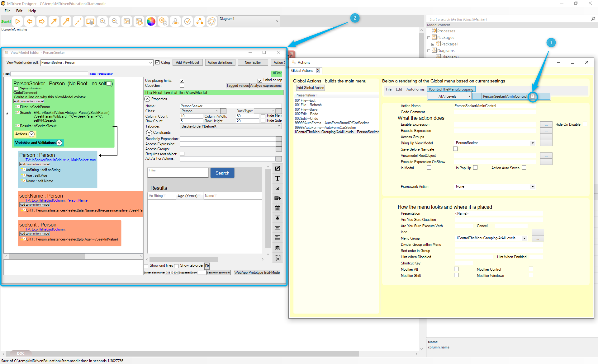Click the calendar icon in widget sidebar
The image size is (598, 364).
(277, 208)
